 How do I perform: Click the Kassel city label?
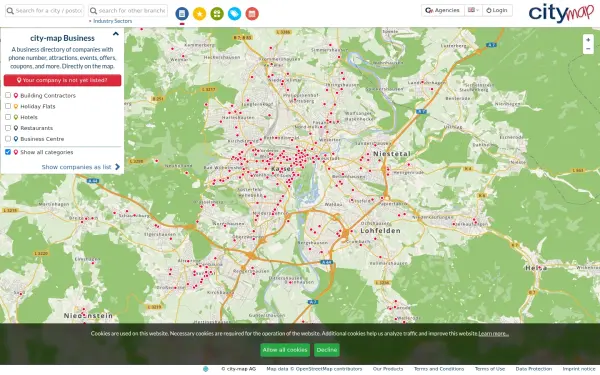point(282,169)
